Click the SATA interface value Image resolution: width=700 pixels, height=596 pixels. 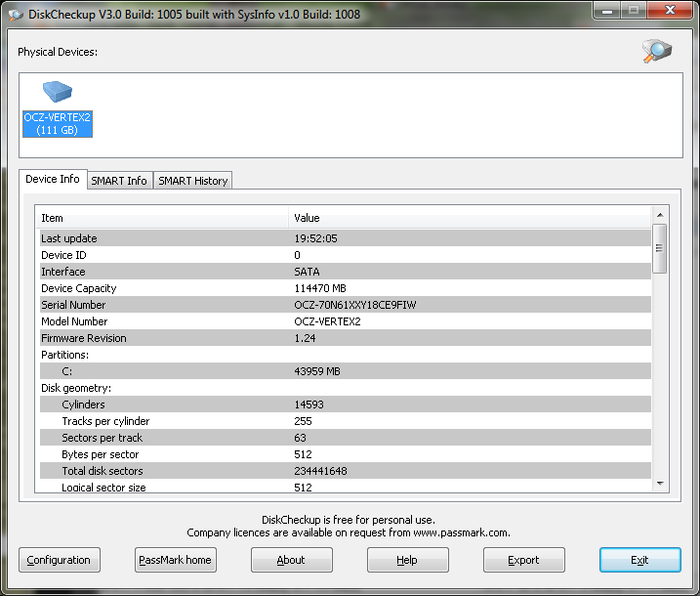[307, 272]
